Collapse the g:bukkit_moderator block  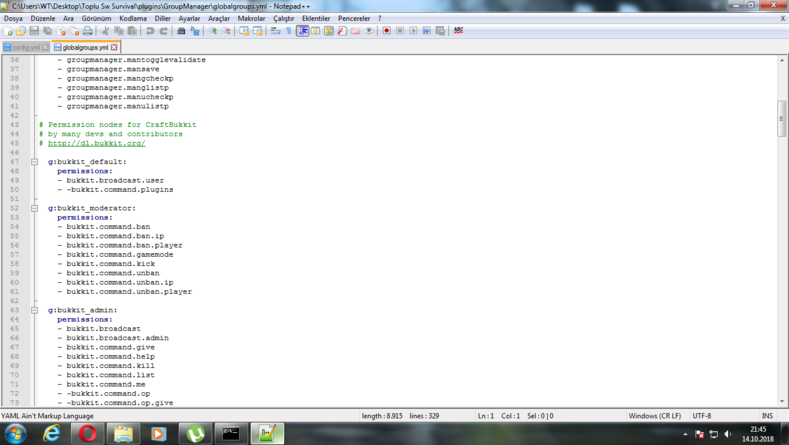(x=34, y=208)
